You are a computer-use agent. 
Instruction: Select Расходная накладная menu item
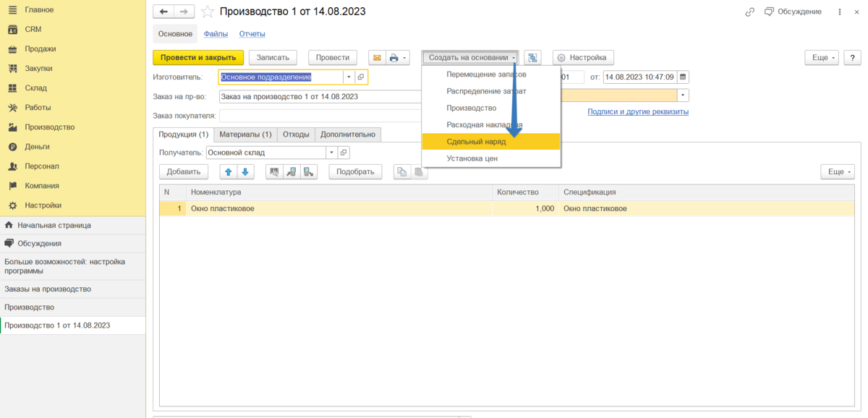(491, 124)
